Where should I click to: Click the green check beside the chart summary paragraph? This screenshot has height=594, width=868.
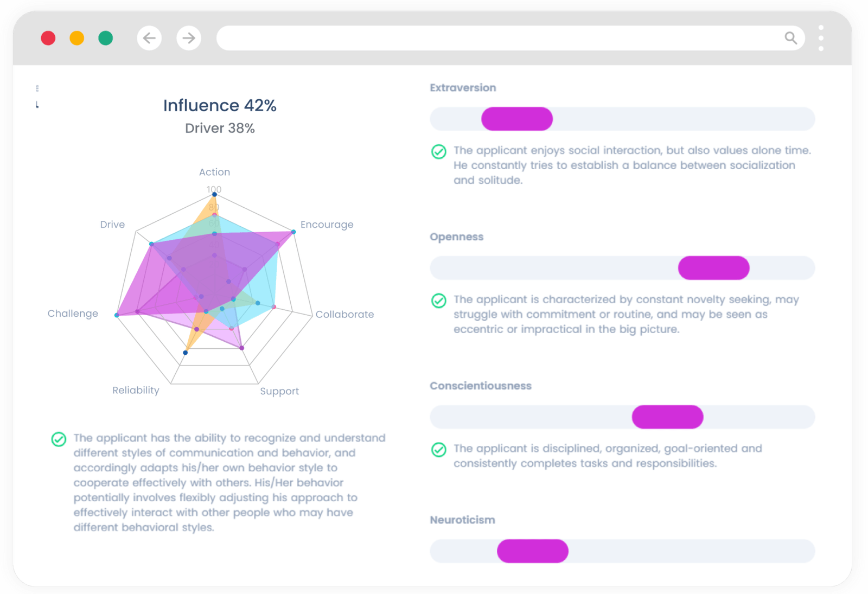[59, 439]
